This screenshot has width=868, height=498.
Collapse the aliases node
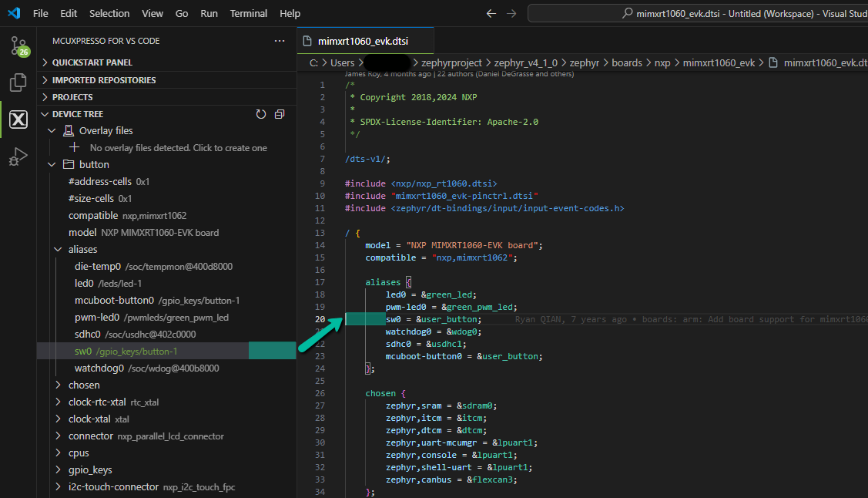pos(58,248)
